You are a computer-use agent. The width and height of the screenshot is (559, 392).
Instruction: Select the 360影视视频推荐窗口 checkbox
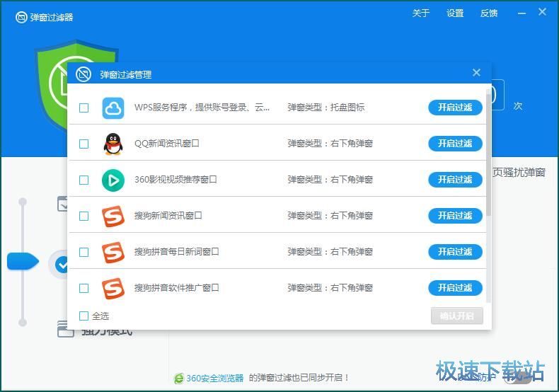[83, 180]
